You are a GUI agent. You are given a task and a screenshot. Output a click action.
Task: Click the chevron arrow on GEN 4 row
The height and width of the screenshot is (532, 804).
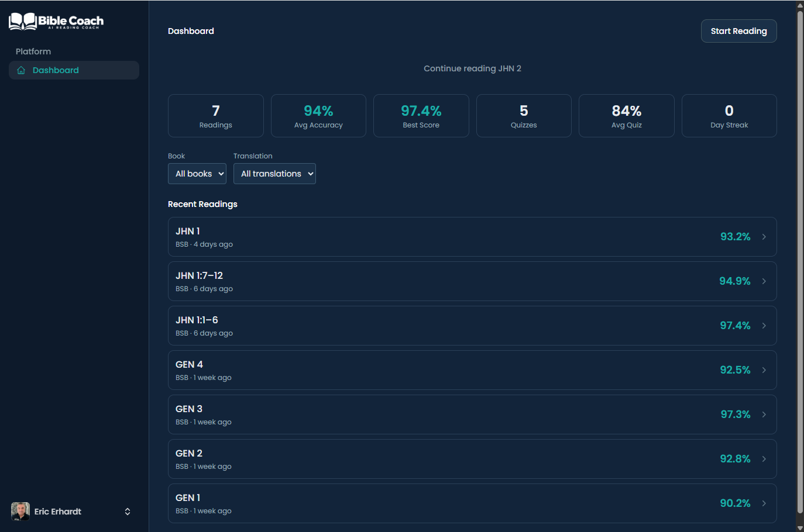click(764, 370)
